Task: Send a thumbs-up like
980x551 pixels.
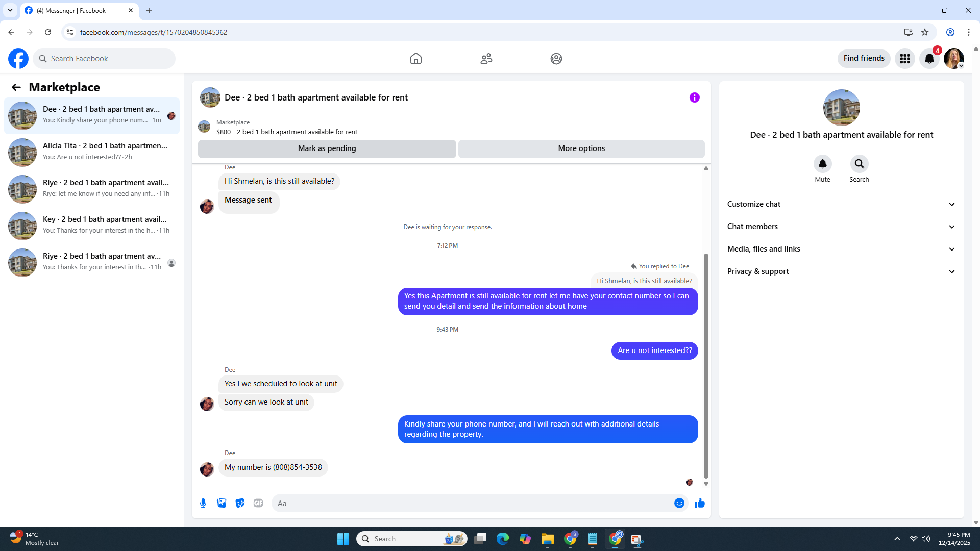Action: point(699,503)
